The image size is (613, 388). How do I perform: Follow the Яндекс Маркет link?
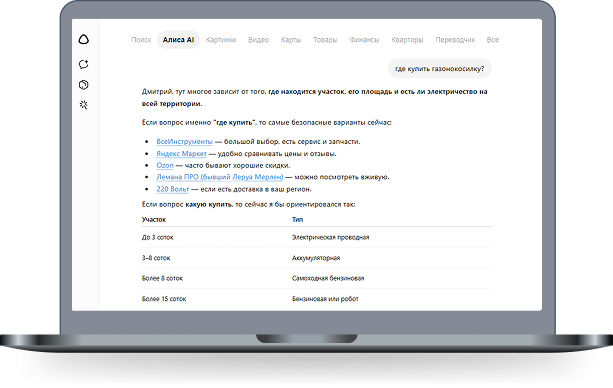pos(181,153)
